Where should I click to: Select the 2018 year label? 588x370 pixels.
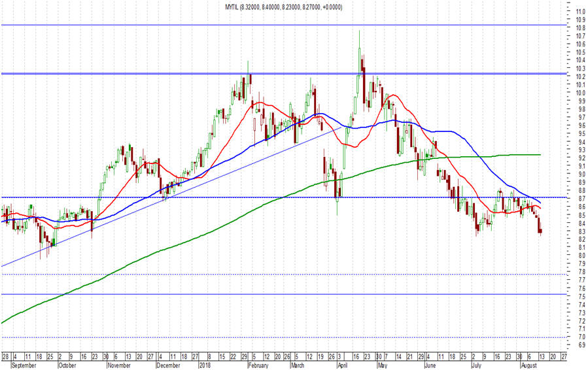point(204,365)
